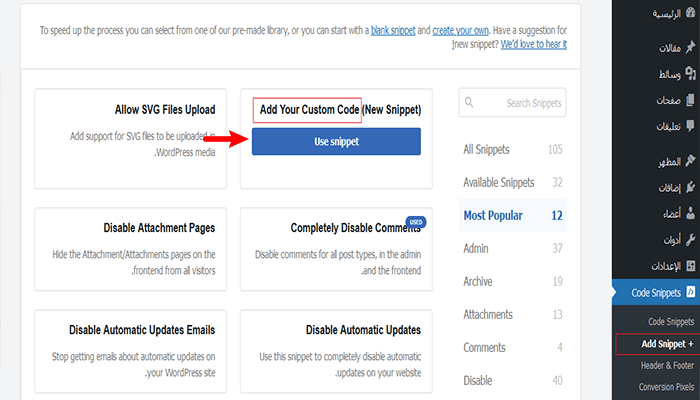The image size is (700, 400).
Task: Focus the Search Snippets input field
Action: click(513, 103)
